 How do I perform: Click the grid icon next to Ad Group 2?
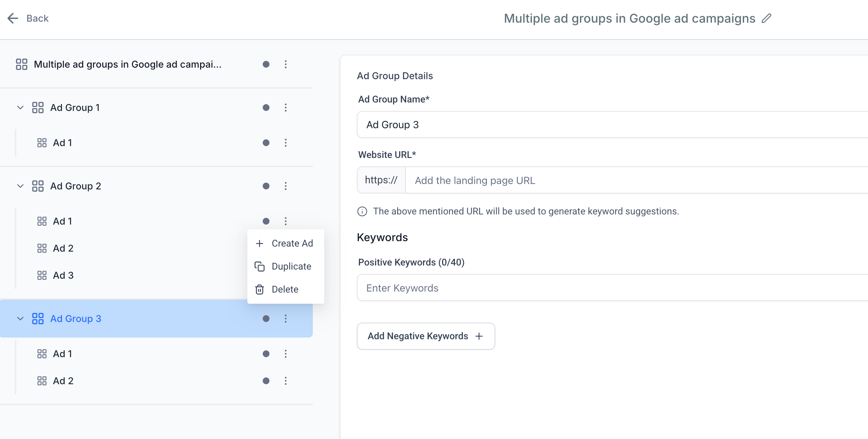pyautogui.click(x=38, y=186)
